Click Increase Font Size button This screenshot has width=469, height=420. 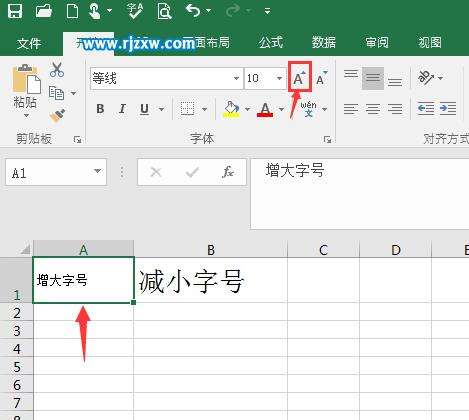coord(300,76)
